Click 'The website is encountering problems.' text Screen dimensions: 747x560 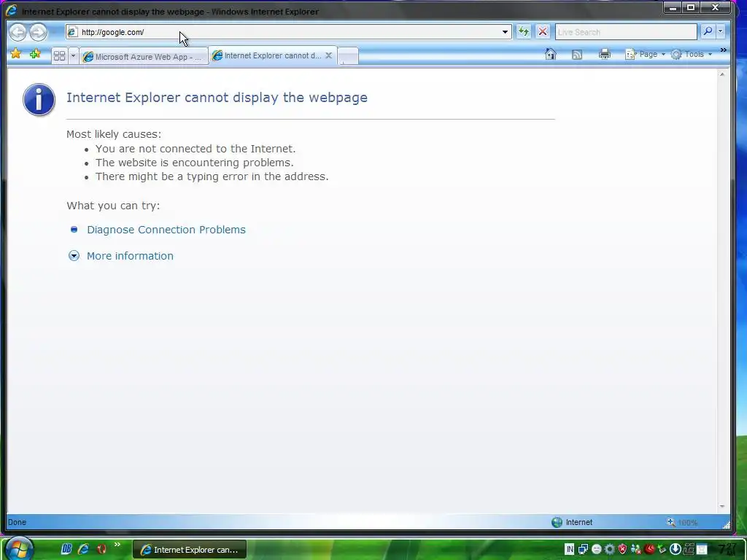pos(194,163)
